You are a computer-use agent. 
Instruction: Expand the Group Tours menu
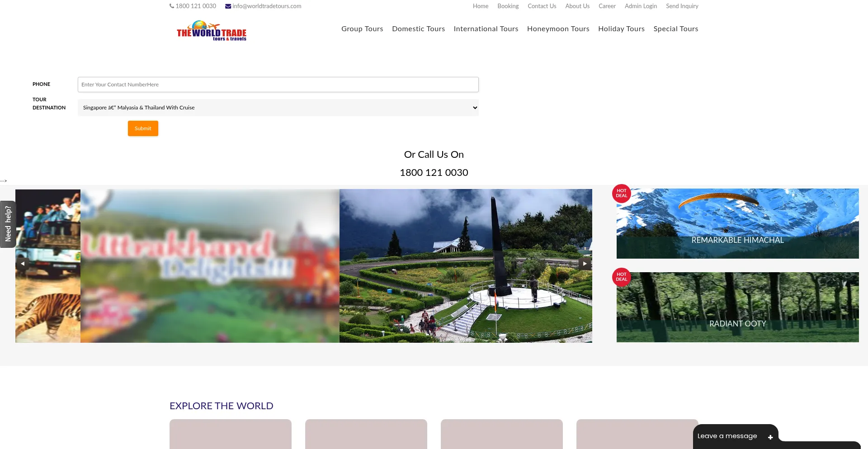point(362,29)
